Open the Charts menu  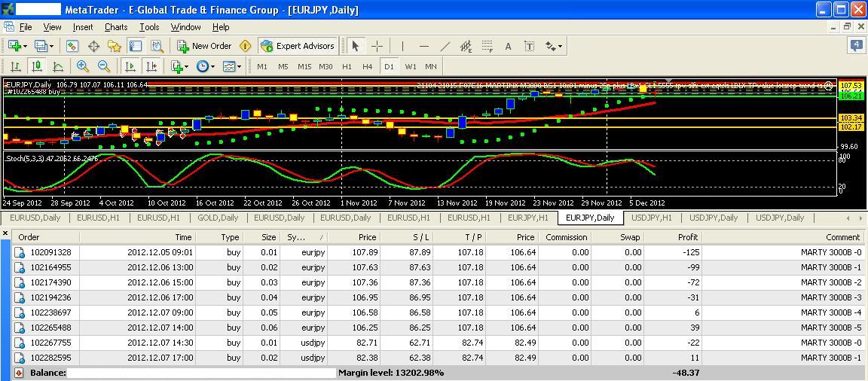116,26
